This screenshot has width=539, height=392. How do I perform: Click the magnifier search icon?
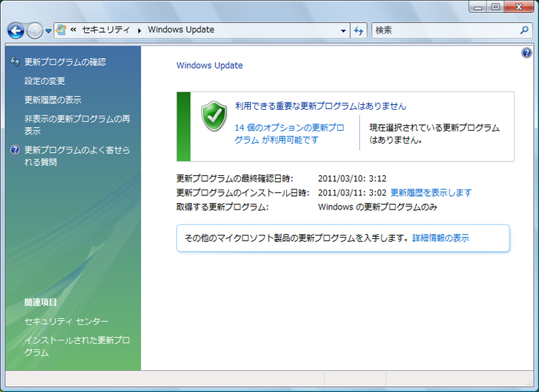pos(524,30)
